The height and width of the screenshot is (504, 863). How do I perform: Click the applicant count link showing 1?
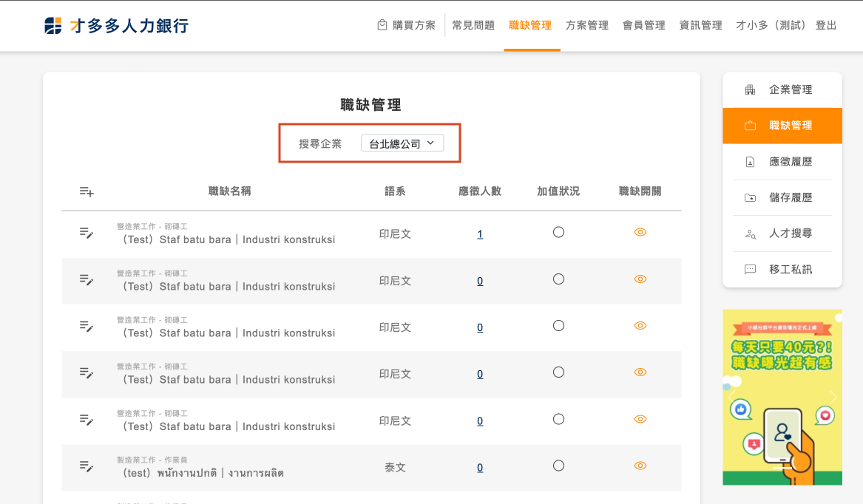tap(480, 234)
